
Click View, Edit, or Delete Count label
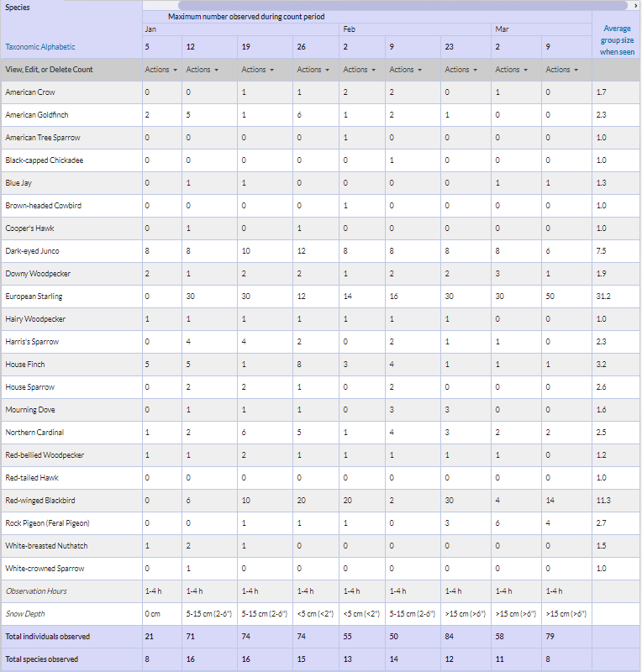pyautogui.click(x=49, y=70)
